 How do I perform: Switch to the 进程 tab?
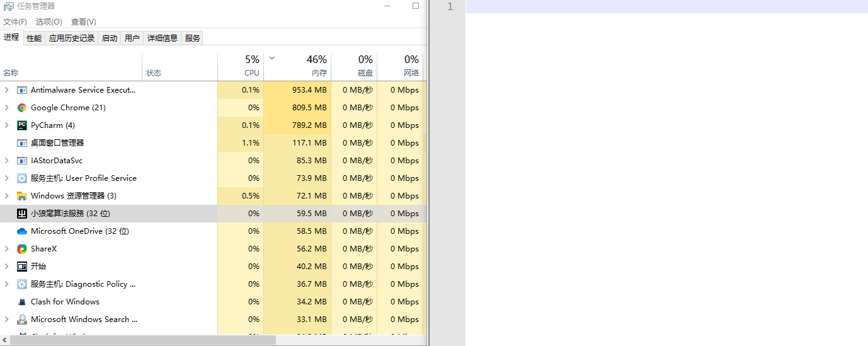click(11, 37)
